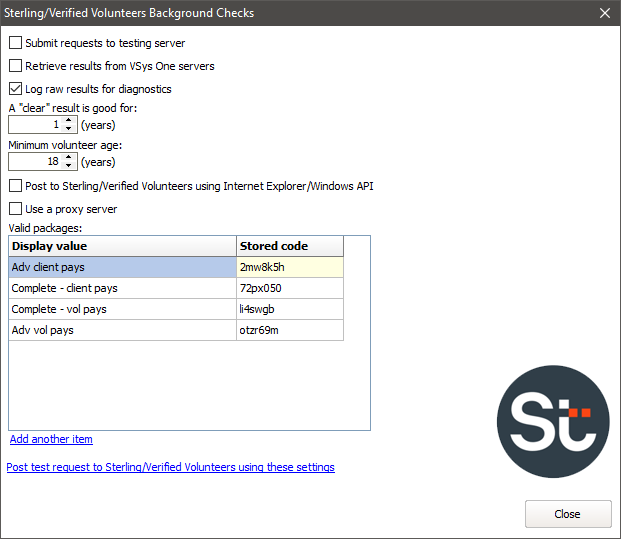
Task: Increase the clear result years value
Action: pyautogui.click(x=69, y=121)
